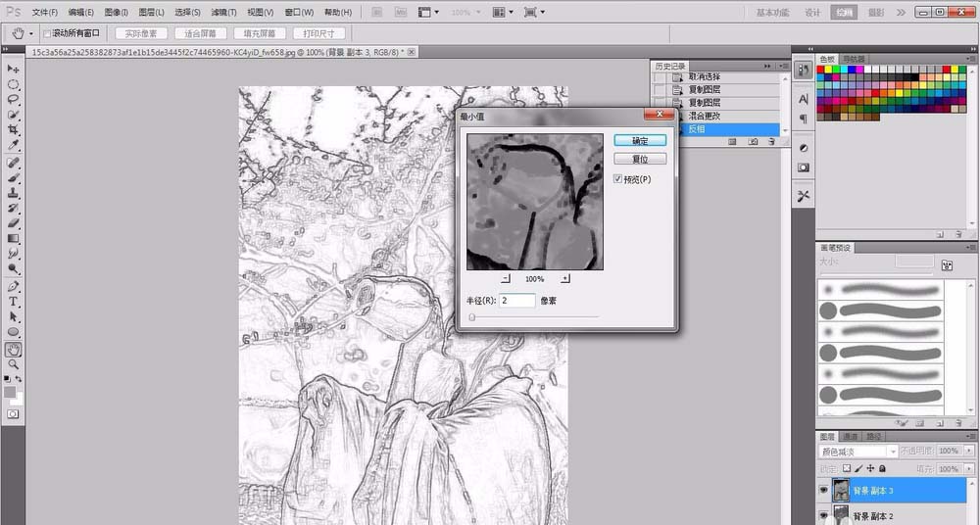Click the radius slider handle
Screen dimensions: 980x525
tap(471, 317)
